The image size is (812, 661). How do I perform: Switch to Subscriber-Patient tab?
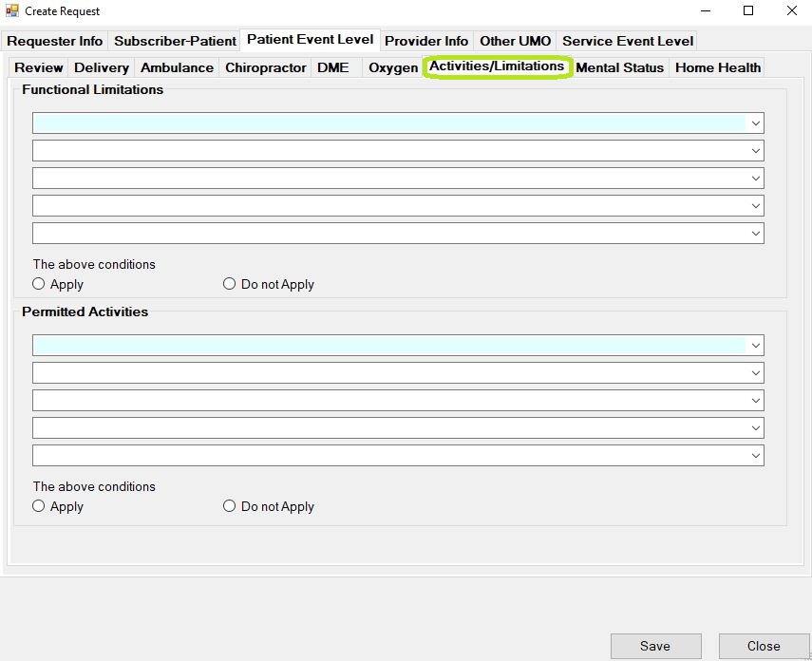tap(175, 41)
